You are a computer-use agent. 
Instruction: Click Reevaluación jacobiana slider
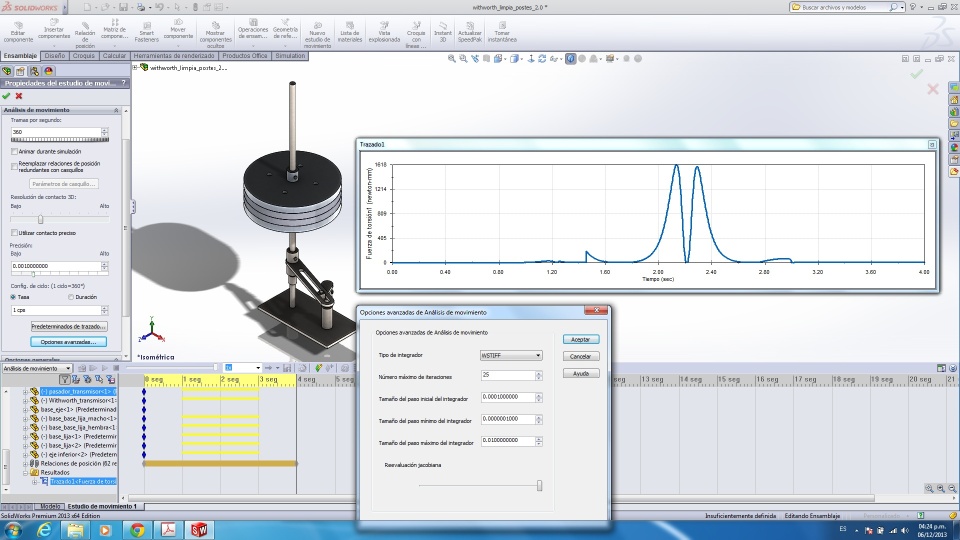click(x=539, y=486)
